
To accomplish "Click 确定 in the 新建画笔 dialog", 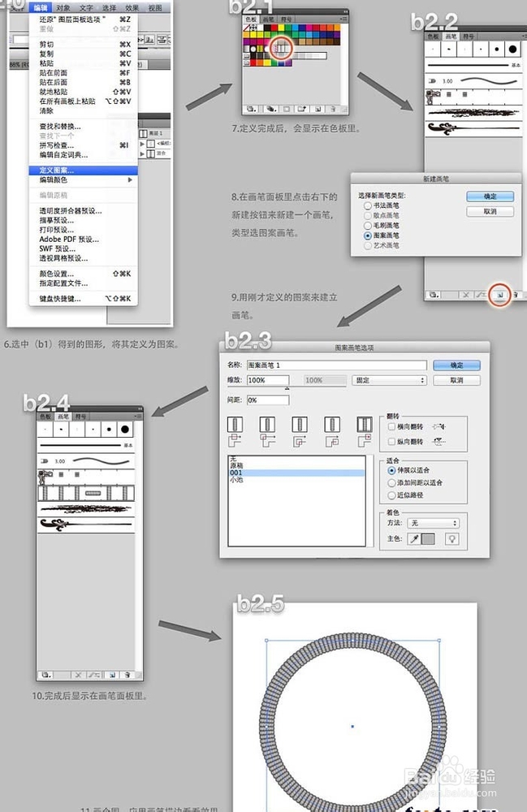I will (490, 197).
